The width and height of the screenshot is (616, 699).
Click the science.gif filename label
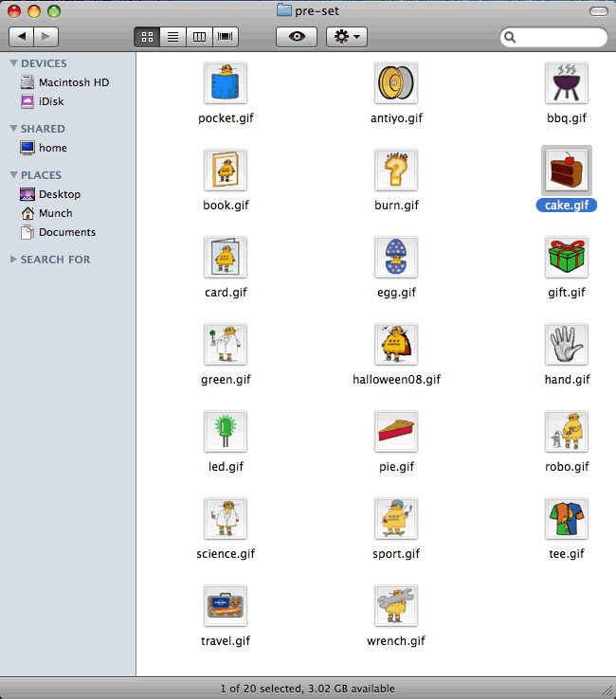coord(226,554)
